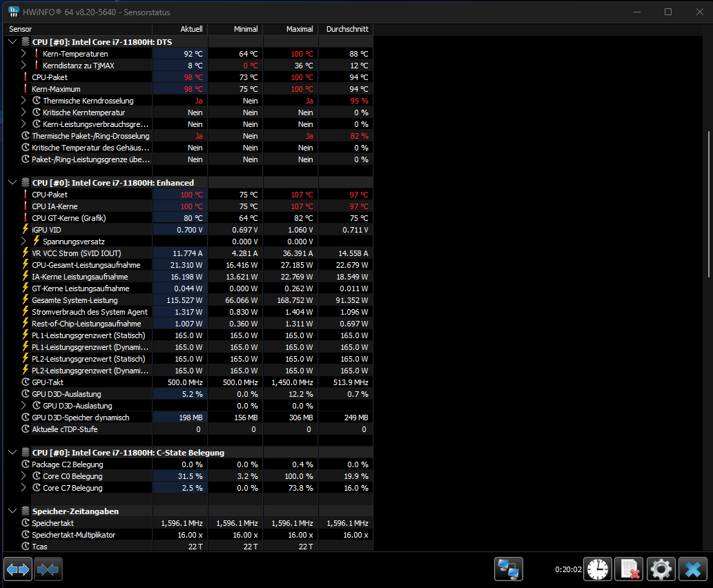Click the 168.752 W maximal system power value
713x588 pixels.
pos(295,300)
